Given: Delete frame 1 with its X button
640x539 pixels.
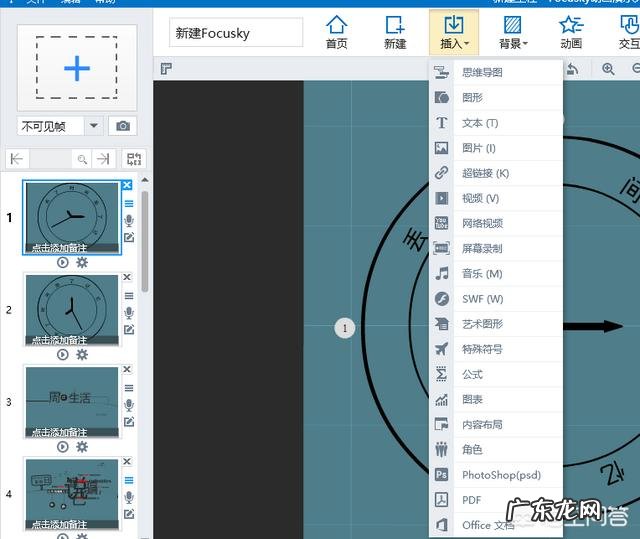Looking at the screenshot, I should click(x=127, y=185).
